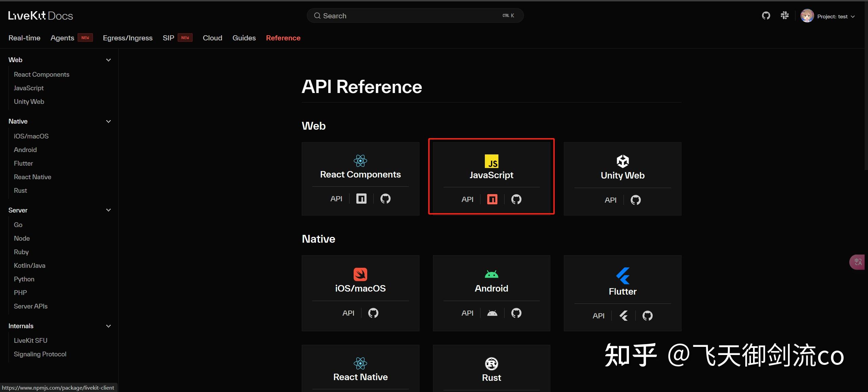This screenshot has height=392, width=868.
Task: Click API link under JavaScript card
Action: pos(467,200)
